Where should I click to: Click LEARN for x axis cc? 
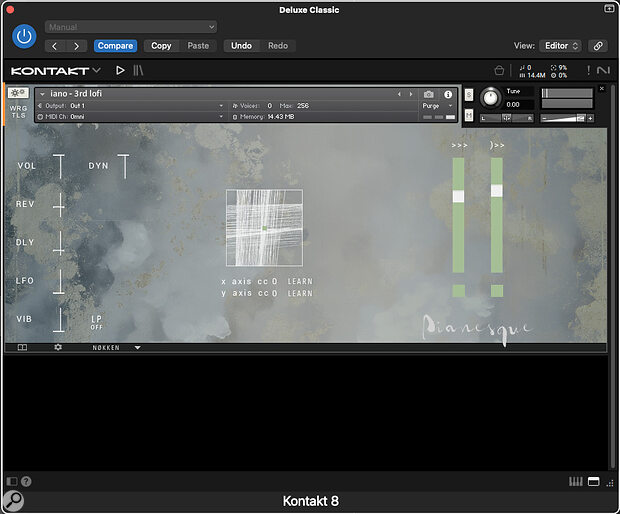point(300,282)
